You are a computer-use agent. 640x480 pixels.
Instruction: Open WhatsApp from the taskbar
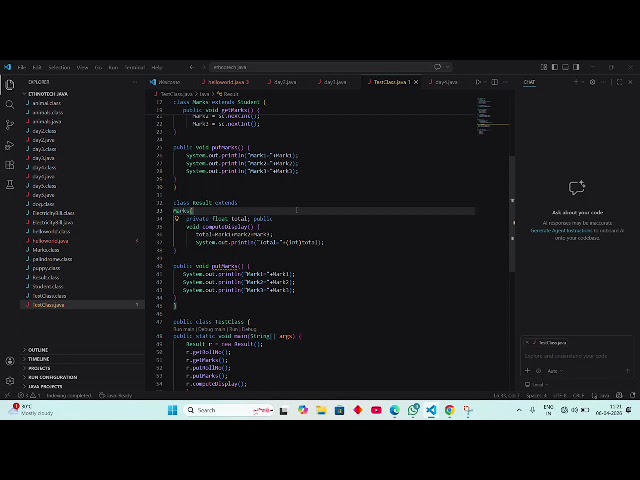coord(413,410)
